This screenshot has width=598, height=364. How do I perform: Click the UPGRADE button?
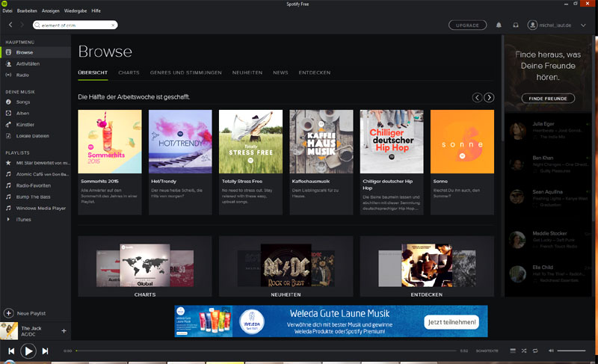click(x=467, y=25)
